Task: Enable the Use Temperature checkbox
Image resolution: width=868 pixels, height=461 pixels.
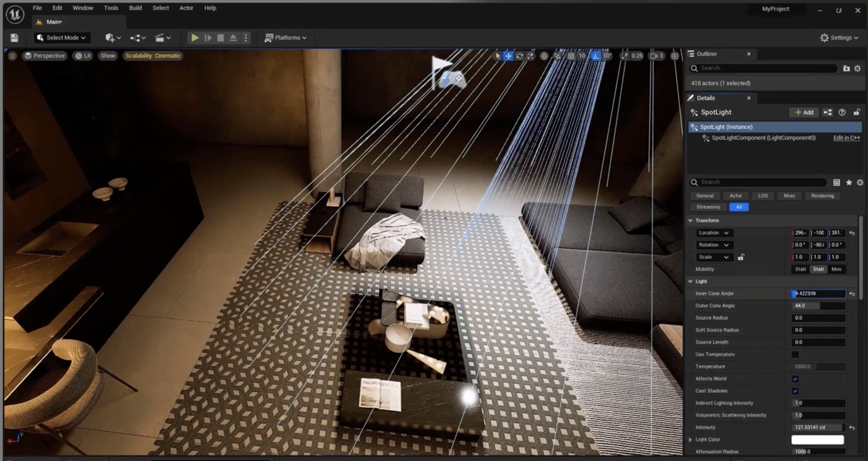Action: [795, 355]
